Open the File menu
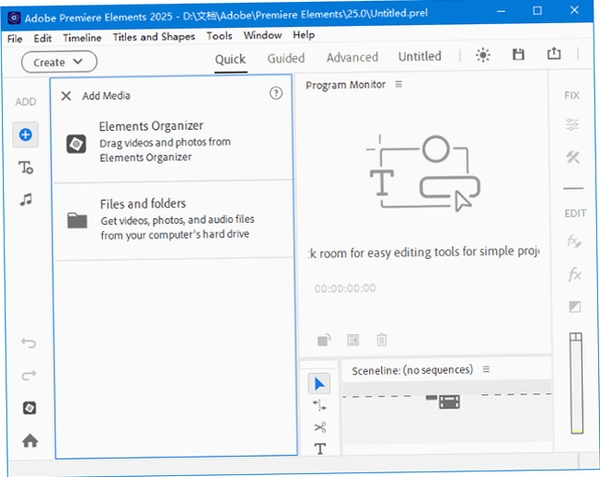The width and height of the screenshot is (600, 477). pyautogui.click(x=15, y=39)
